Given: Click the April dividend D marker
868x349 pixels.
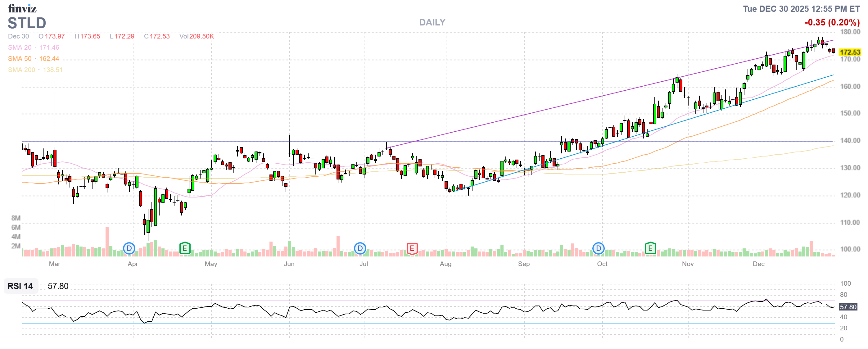Looking at the screenshot, I should [x=129, y=249].
